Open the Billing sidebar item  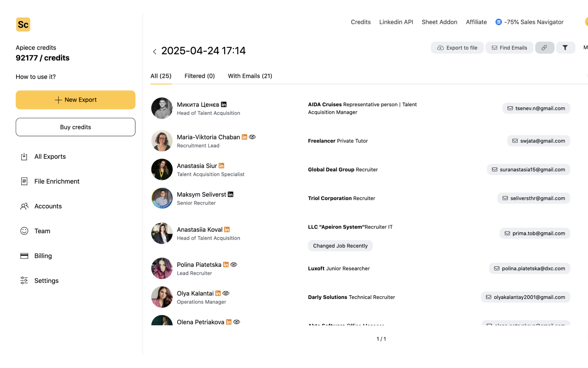pyautogui.click(x=36, y=256)
